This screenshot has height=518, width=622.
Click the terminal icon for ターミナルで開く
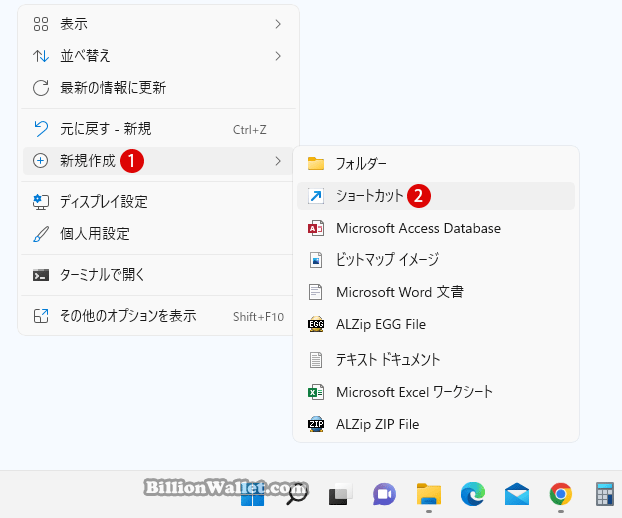click(x=41, y=275)
